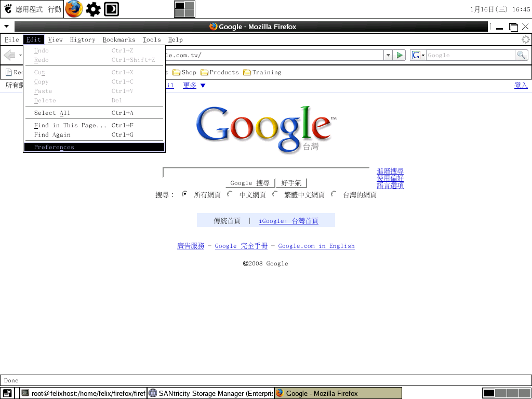Switch to SANtricity Storage Manager taskbar button
Viewport: 532px width, 399px height.
[x=211, y=393]
